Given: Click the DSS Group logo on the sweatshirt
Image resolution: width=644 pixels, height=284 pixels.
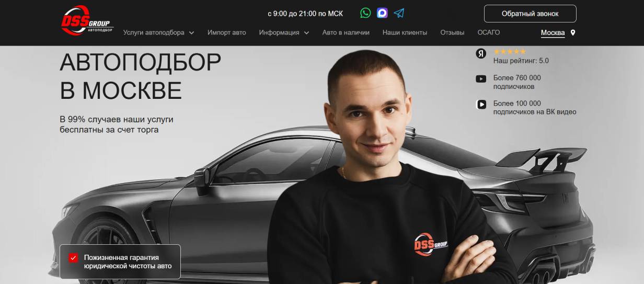Looking at the screenshot, I should click(x=431, y=244).
